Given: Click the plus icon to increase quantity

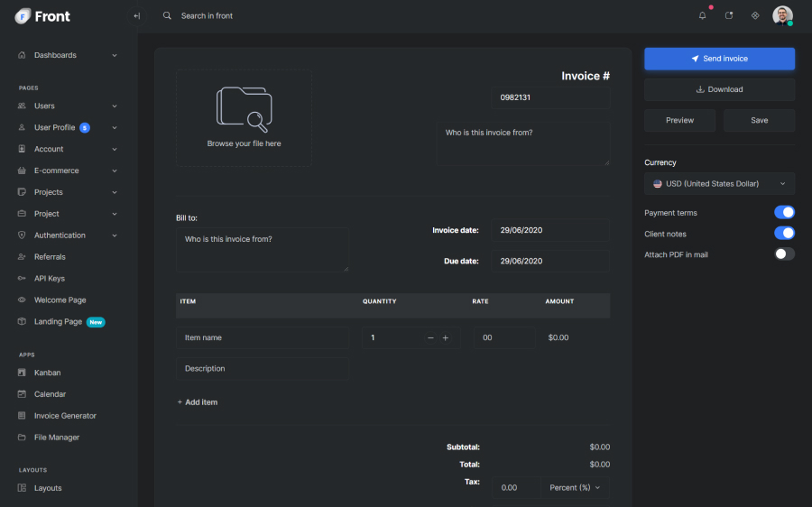Looking at the screenshot, I should pos(446,337).
